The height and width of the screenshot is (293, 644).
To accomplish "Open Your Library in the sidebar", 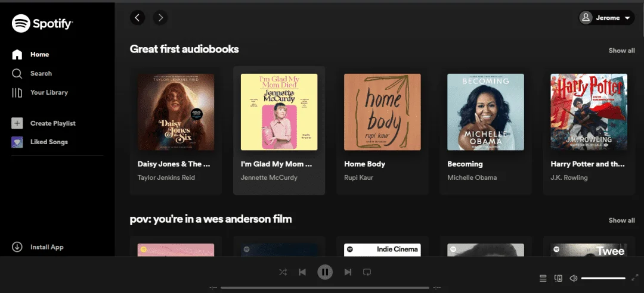I will tap(40, 92).
